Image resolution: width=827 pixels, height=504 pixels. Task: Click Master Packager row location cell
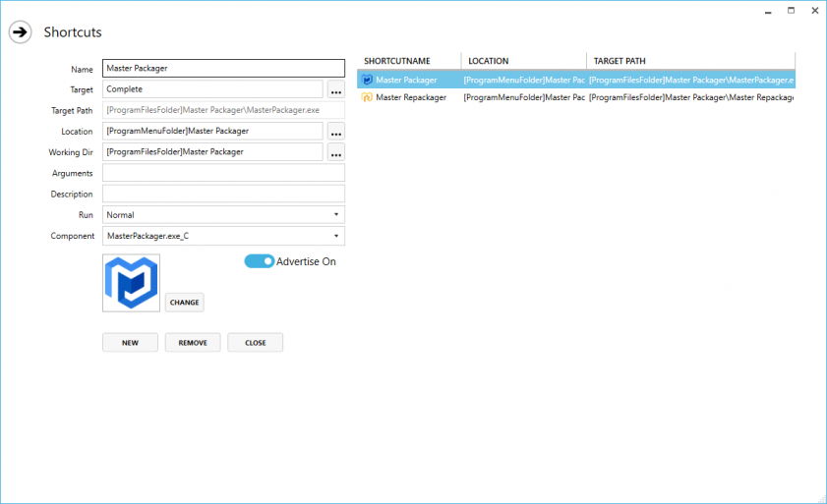pos(524,81)
